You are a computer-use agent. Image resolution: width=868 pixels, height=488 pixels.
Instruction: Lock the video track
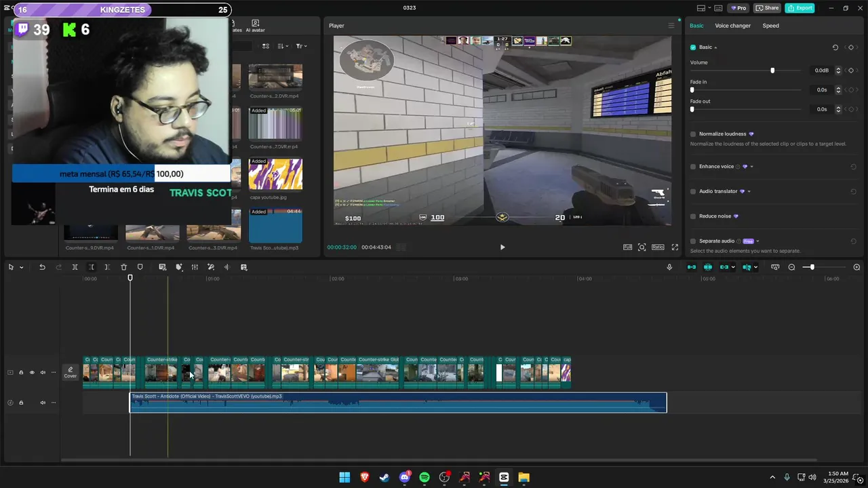(21, 372)
